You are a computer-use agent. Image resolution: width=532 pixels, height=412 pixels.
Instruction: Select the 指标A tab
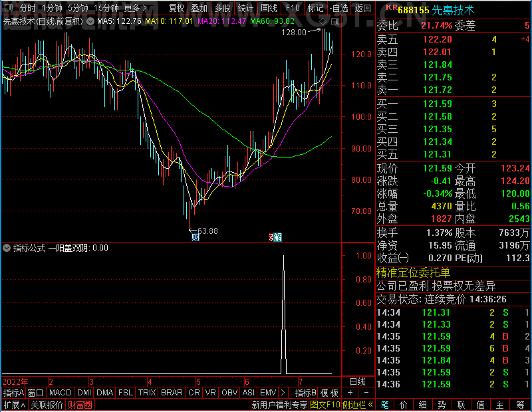coord(13,393)
